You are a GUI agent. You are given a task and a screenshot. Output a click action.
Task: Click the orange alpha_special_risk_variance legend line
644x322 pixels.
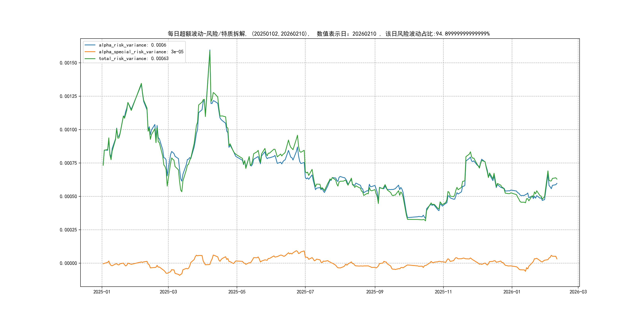pos(90,52)
